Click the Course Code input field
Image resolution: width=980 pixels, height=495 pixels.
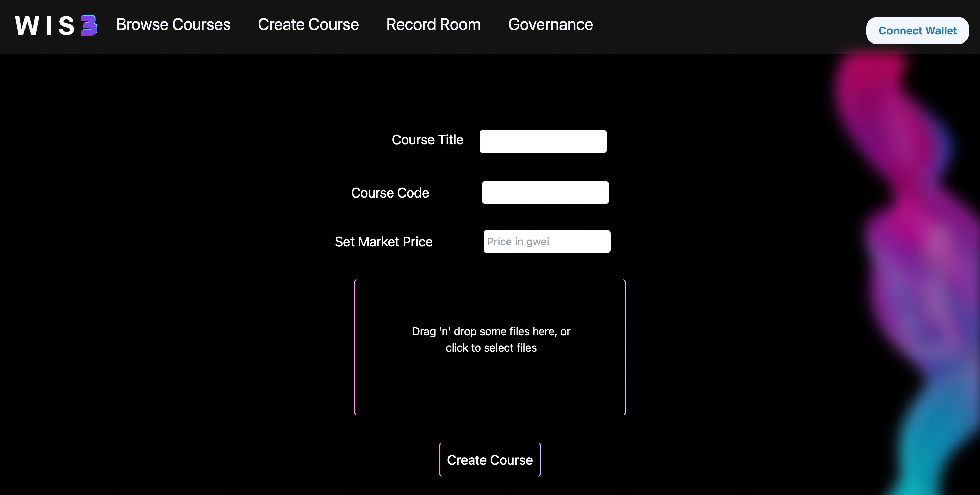545,192
